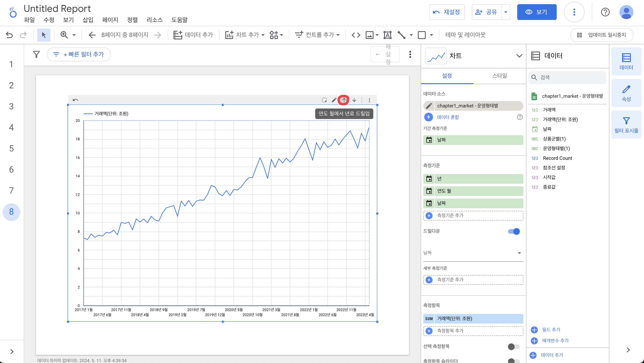Click the undo arrow in toolbar
This screenshot has height=363, width=644.
[x=9, y=35]
